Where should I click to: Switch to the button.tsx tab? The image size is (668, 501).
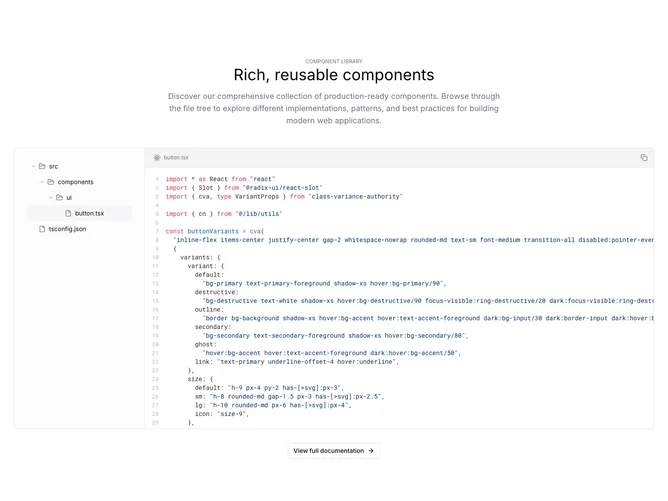(x=171, y=158)
